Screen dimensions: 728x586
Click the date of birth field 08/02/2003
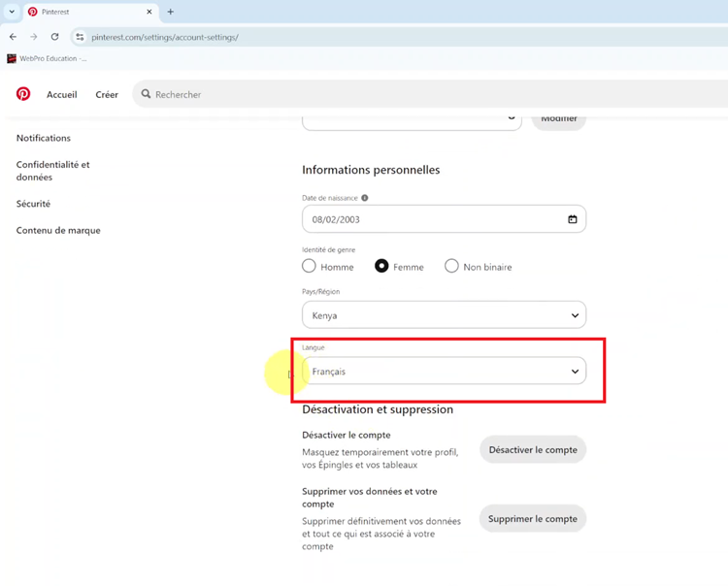tap(444, 219)
